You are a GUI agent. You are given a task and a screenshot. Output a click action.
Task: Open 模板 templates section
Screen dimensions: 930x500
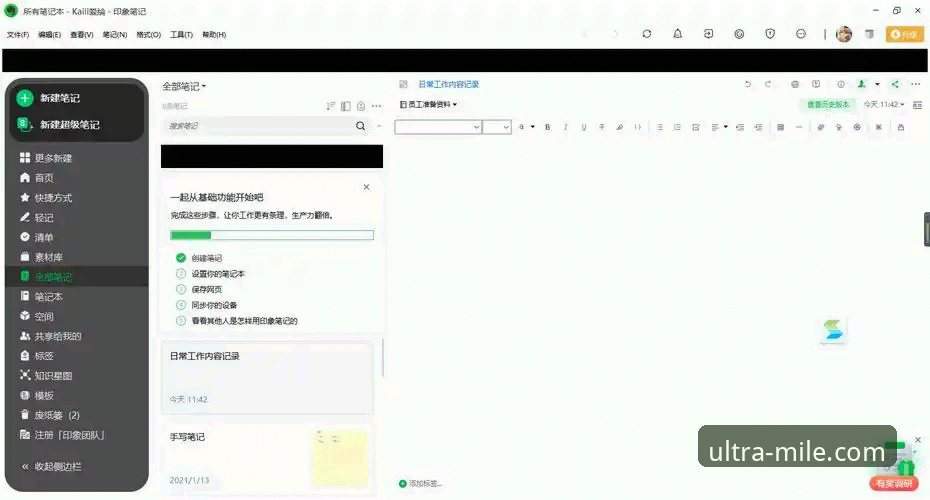coord(37,395)
